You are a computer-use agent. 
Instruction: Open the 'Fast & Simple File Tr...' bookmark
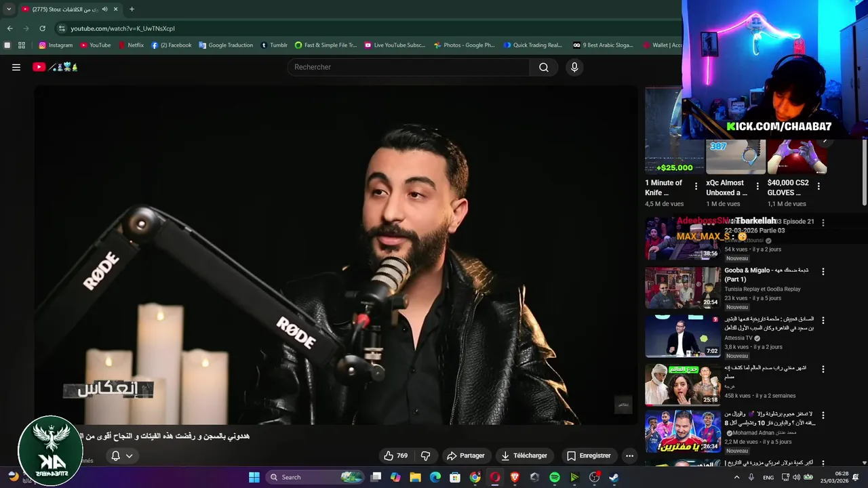tap(325, 45)
